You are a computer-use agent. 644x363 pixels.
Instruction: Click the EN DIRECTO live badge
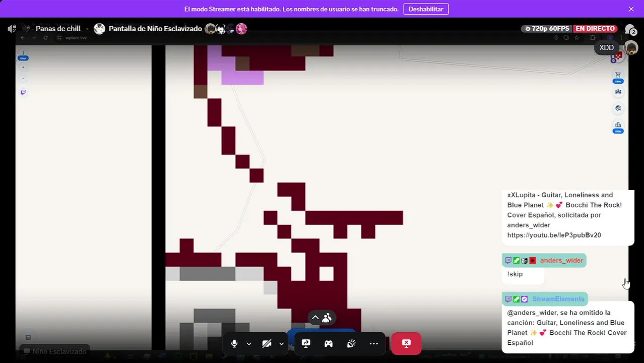pyautogui.click(x=595, y=29)
